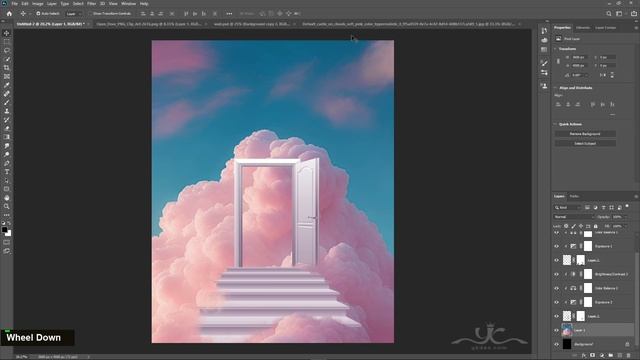Select the Horizontal Type tool
The image size is (640, 360).
pos(7,172)
